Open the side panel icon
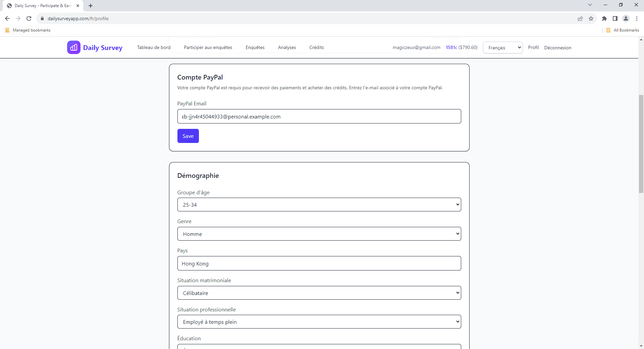Screen dimensions: 644x349 (x=615, y=19)
